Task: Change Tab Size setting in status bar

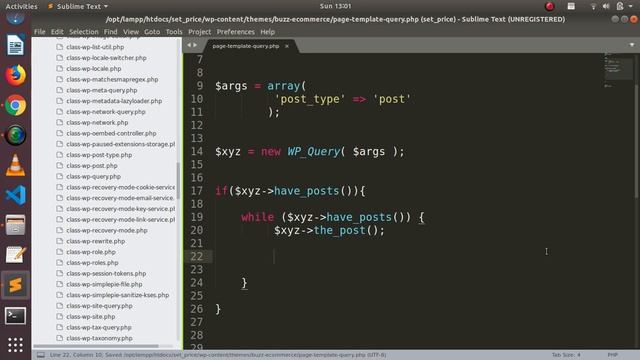Action: (566, 355)
